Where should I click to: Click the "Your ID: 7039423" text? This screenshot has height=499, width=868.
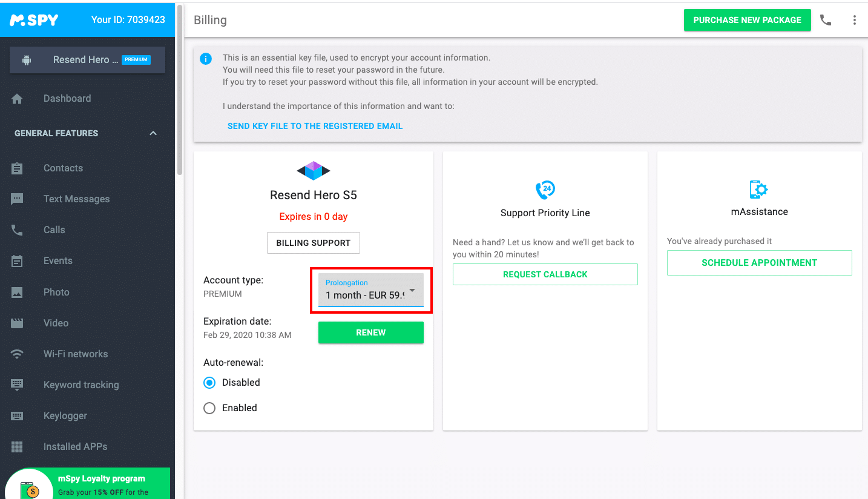[x=128, y=19]
